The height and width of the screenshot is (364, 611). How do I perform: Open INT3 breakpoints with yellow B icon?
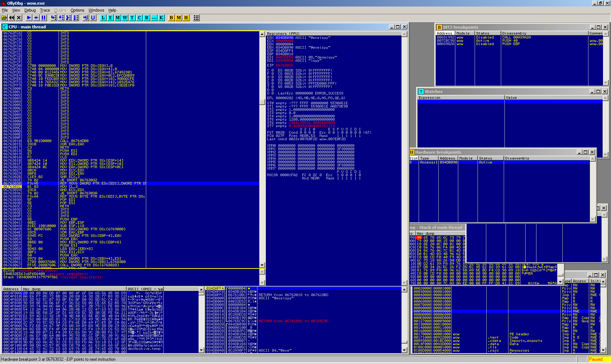pos(172,18)
